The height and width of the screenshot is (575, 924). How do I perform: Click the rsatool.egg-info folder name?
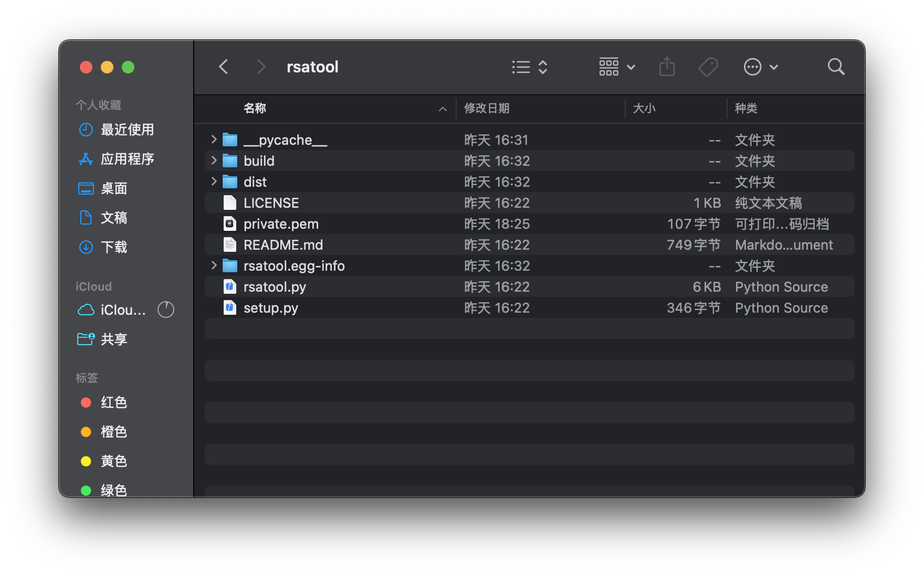coord(294,266)
